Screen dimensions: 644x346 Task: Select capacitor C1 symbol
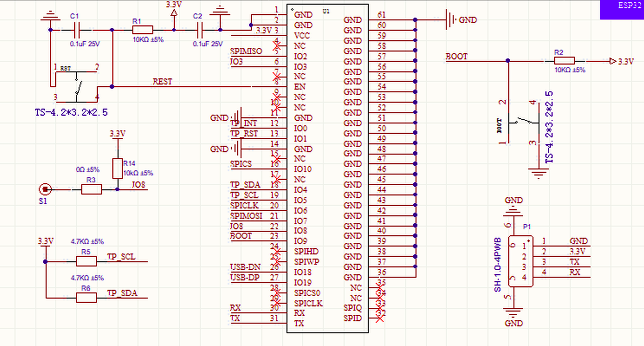pyautogui.click(x=76, y=30)
